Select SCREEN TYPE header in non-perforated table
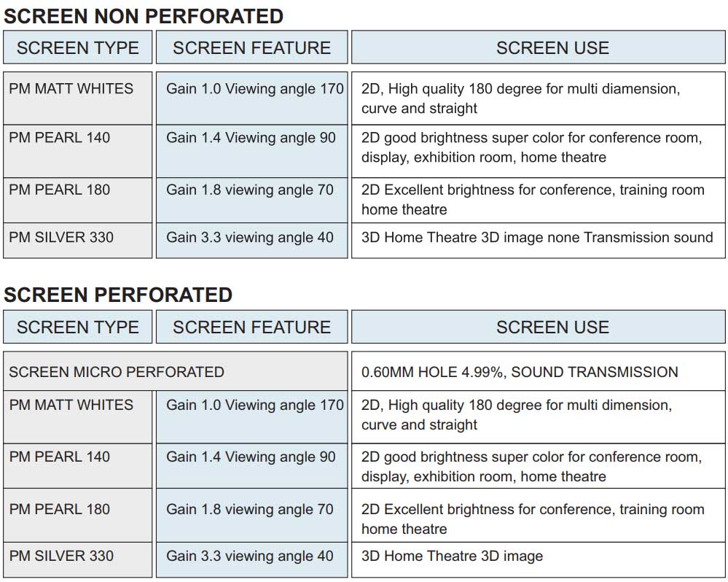 click(x=78, y=48)
